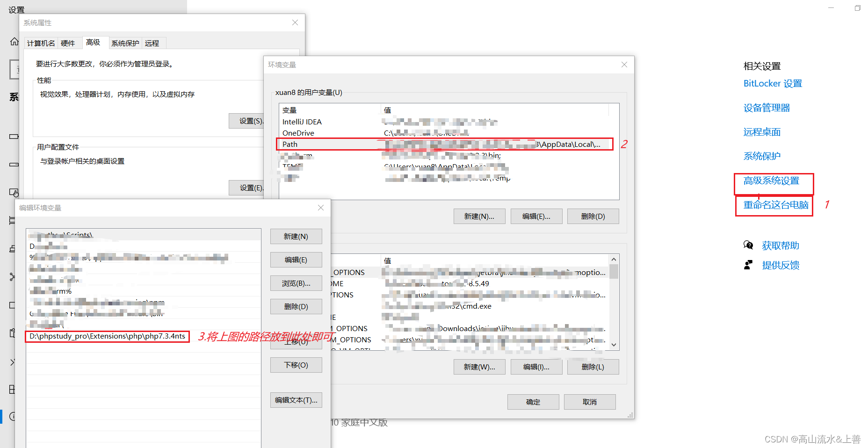The height and width of the screenshot is (448, 868).
Task: Click the scroll-up arrow on system variables list
Action: click(x=614, y=259)
